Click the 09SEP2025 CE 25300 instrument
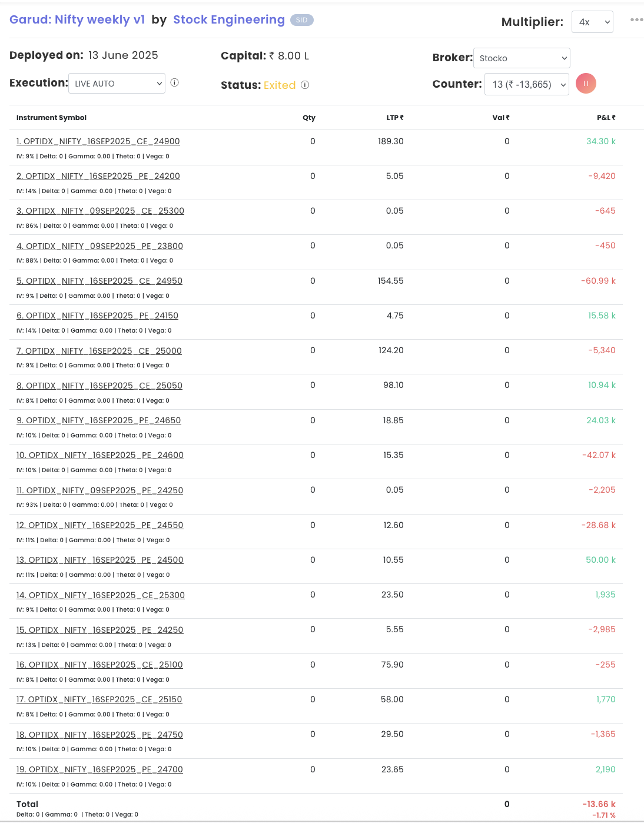The width and height of the screenshot is (644, 823). pyautogui.click(x=100, y=211)
